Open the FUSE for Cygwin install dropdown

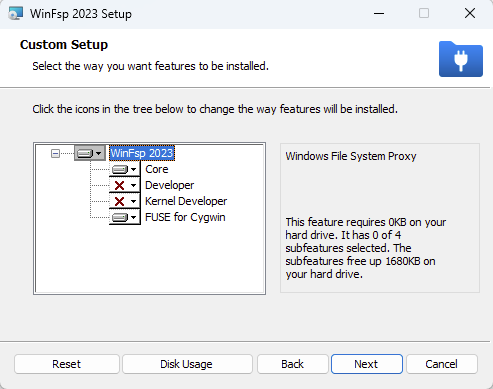pyautogui.click(x=125, y=217)
